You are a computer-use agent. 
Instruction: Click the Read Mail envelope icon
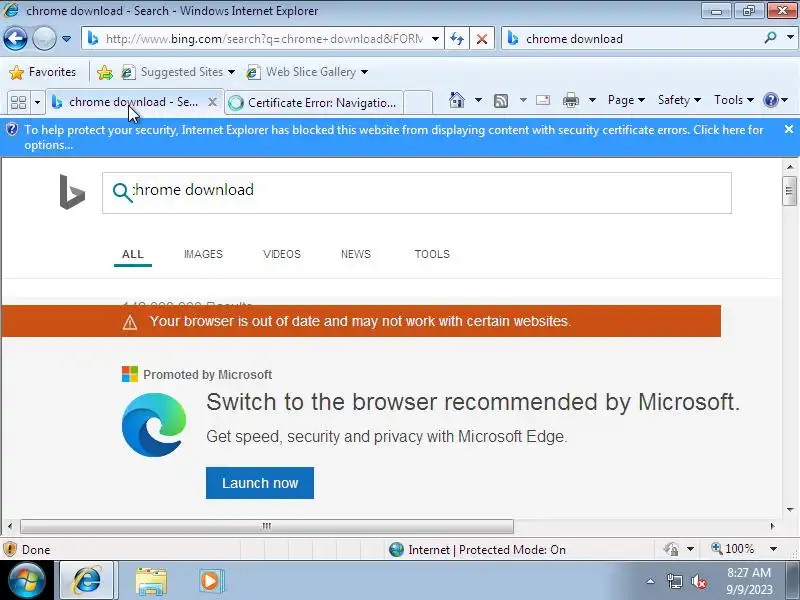(543, 100)
